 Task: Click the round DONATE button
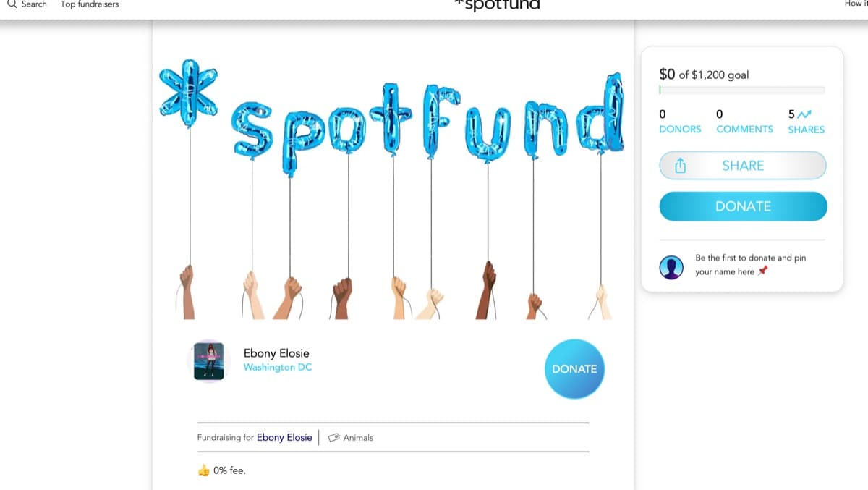click(x=574, y=369)
